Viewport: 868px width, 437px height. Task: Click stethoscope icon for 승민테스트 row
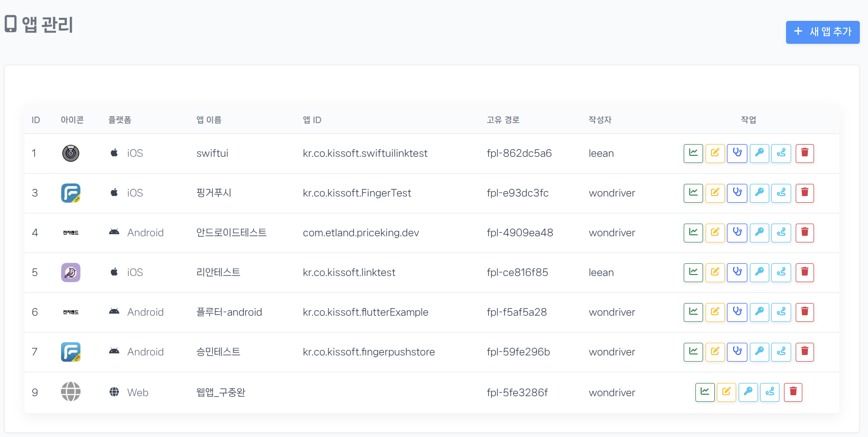pyautogui.click(x=737, y=352)
